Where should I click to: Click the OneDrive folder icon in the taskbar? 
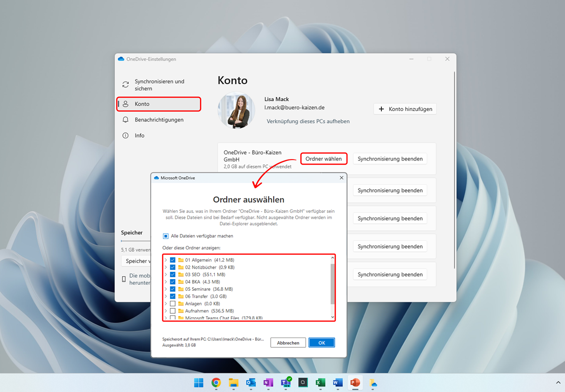(x=372, y=383)
